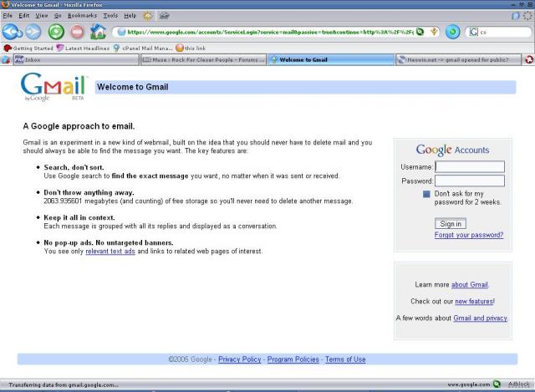The height and width of the screenshot is (392, 535).
Task: Open the Latest Headlines bookmark
Action: 83,48
